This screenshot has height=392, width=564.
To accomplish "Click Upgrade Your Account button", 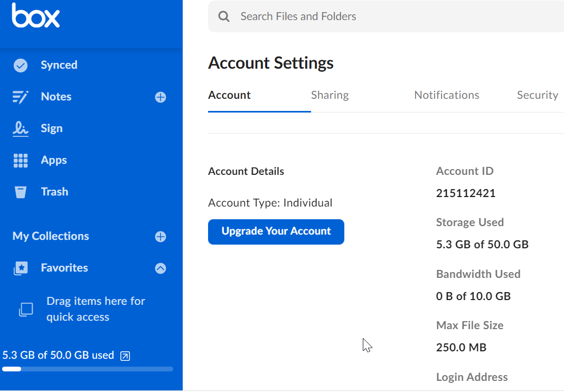I will click(276, 232).
